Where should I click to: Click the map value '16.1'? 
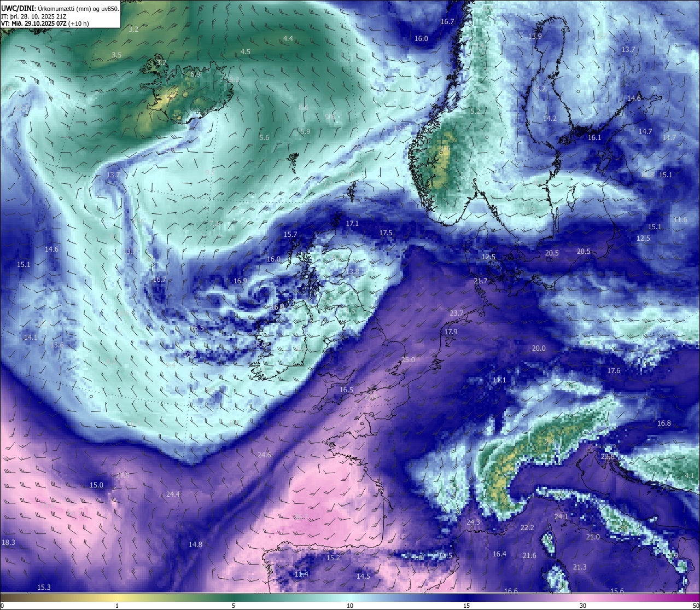tap(594, 138)
